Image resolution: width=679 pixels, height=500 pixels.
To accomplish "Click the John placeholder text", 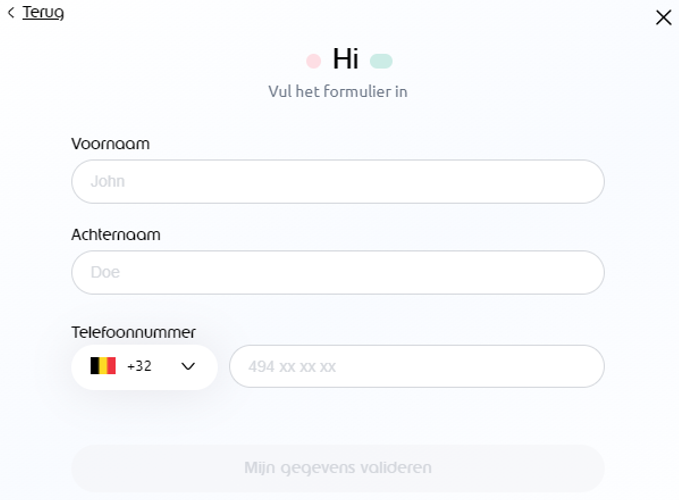I will [x=107, y=182].
